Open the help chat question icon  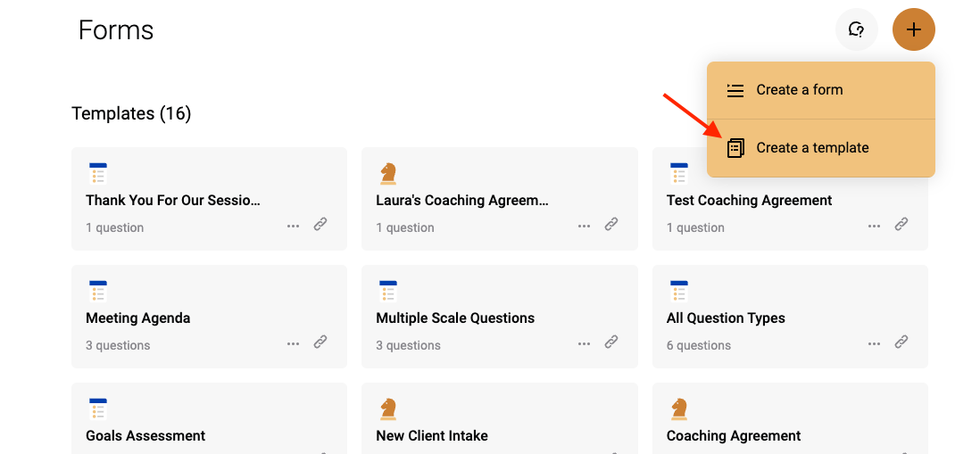(x=856, y=29)
